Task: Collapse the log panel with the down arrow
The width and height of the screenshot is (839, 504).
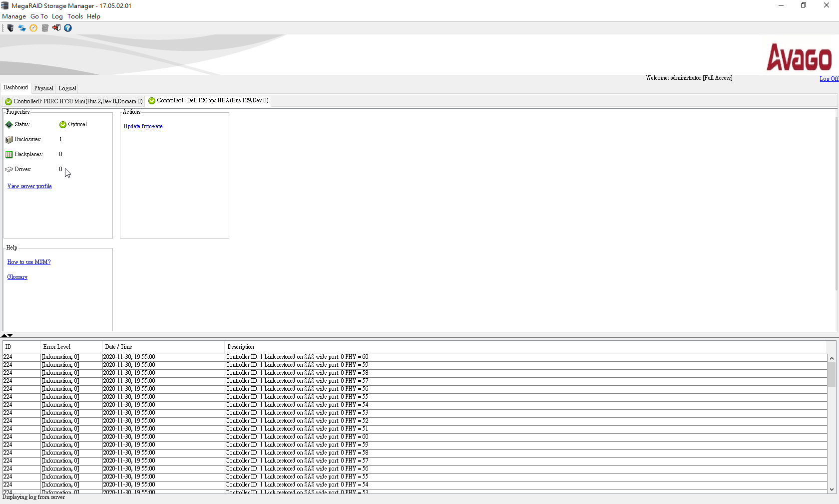Action: pos(10,335)
